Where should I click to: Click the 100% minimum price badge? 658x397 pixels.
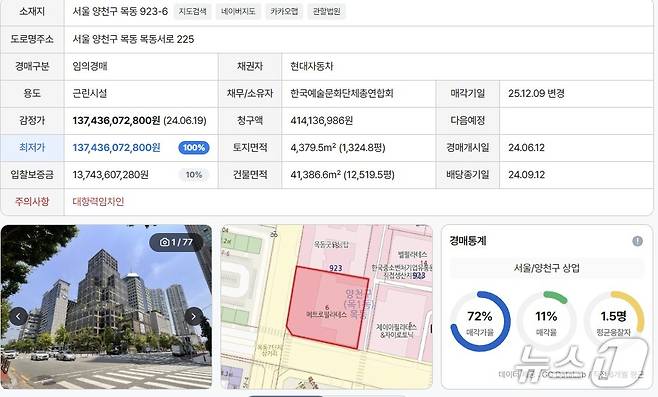click(194, 148)
